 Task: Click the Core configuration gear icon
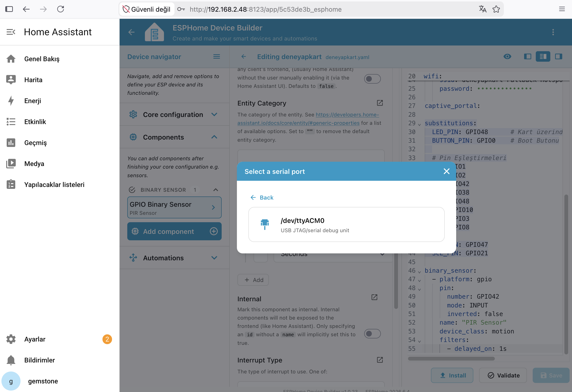tap(133, 115)
